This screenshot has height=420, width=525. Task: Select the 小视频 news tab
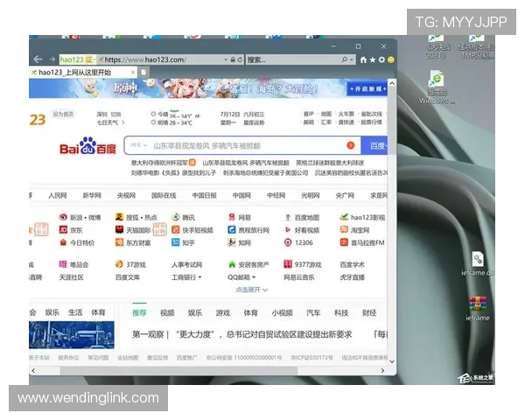pyautogui.click(x=283, y=313)
